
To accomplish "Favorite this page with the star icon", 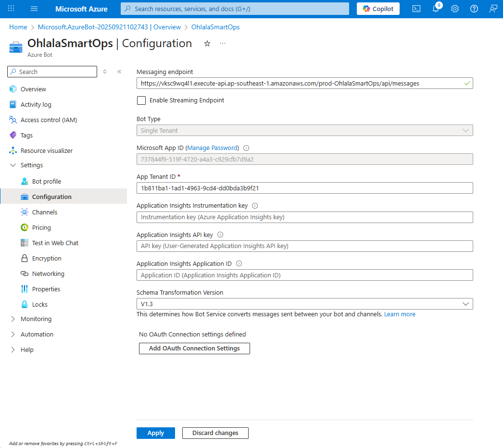I will point(207,43).
